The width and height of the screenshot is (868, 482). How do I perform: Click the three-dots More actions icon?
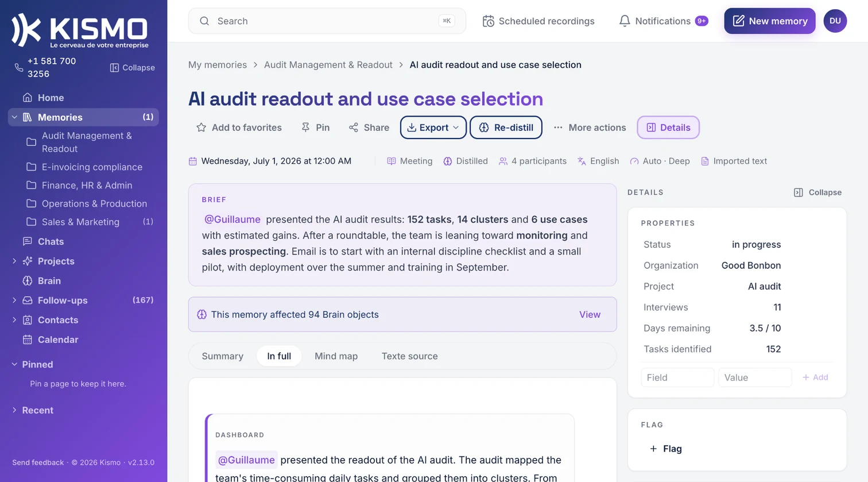pos(558,128)
